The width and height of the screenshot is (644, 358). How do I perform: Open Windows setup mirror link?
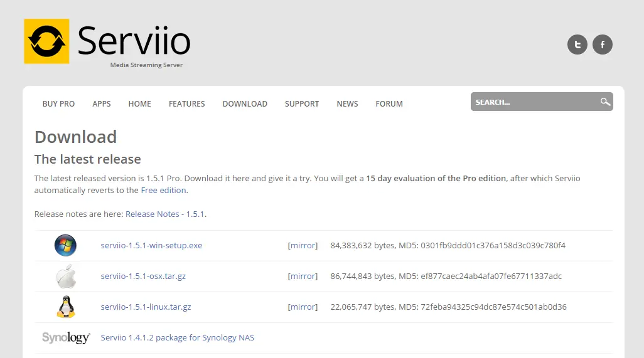(x=303, y=245)
